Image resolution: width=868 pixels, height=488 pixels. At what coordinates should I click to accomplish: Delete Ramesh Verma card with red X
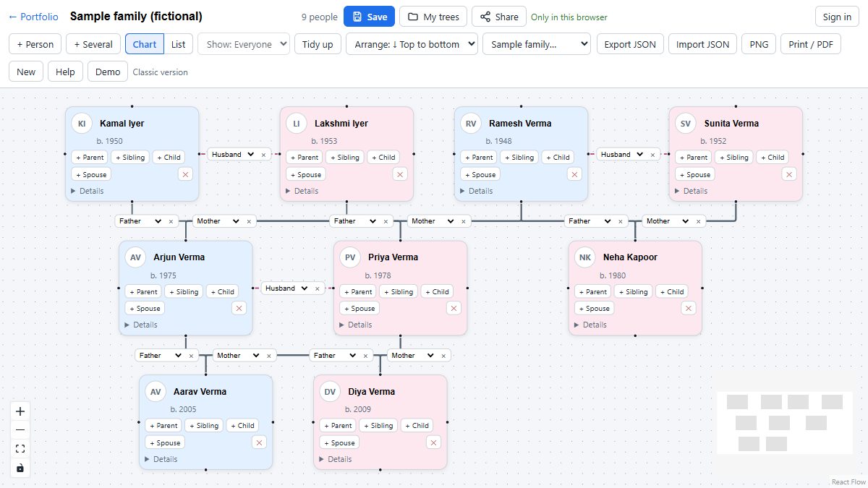point(574,174)
